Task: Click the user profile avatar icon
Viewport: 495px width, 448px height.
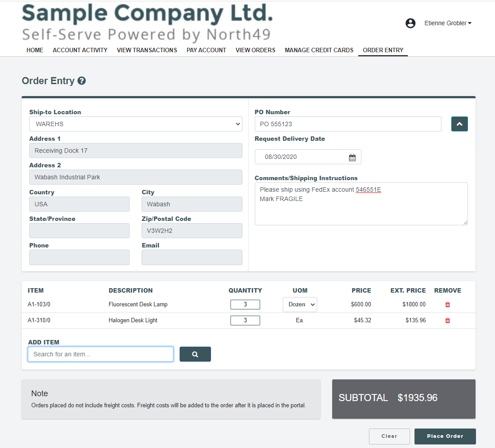Action: [x=410, y=23]
